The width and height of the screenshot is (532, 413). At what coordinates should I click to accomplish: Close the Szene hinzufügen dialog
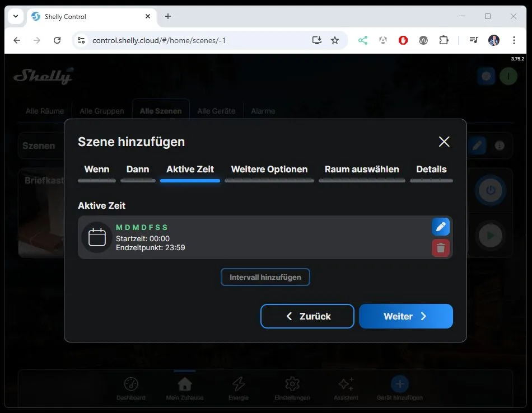[444, 142]
